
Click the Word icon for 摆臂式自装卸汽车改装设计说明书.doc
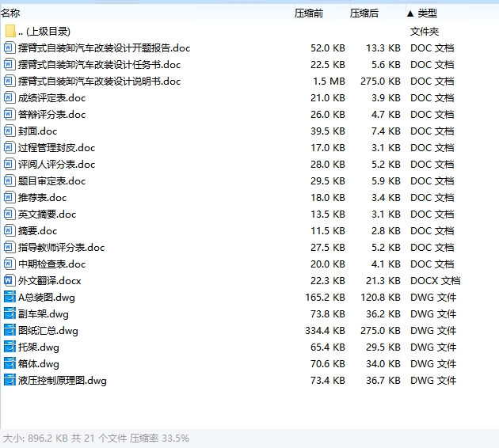(x=10, y=81)
